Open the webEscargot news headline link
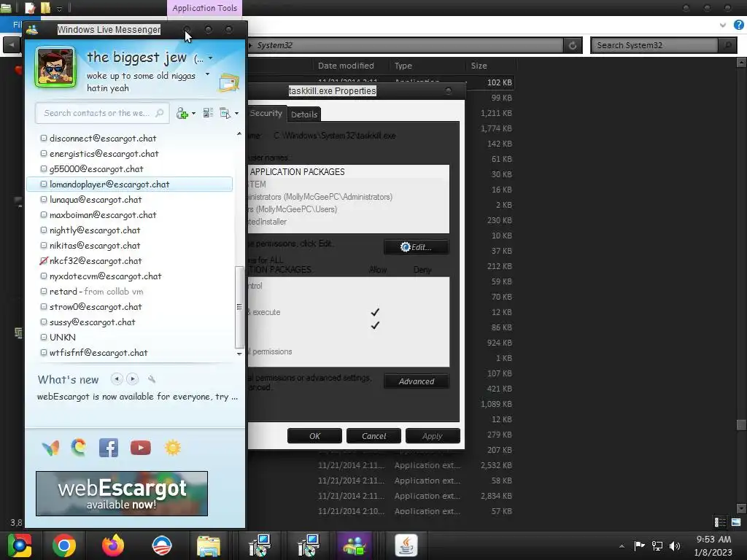The image size is (747, 560). click(137, 397)
